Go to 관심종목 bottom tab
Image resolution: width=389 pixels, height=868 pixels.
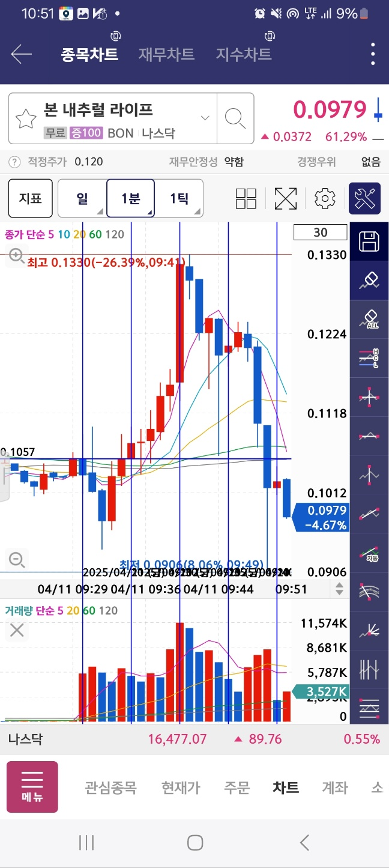[110, 788]
